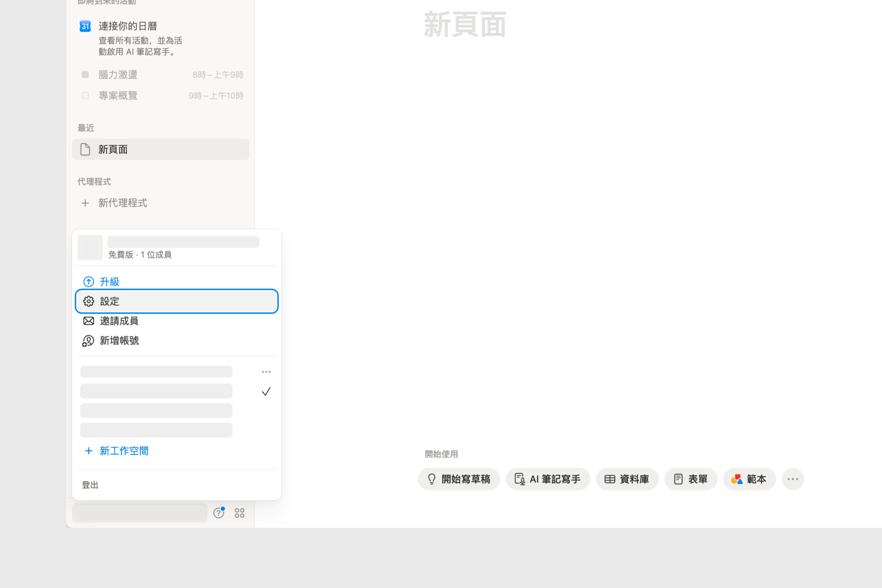The width and height of the screenshot is (882, 588).
Task: Click the calendar icon beside 連接你的日曆
Action: coord(85,26)
